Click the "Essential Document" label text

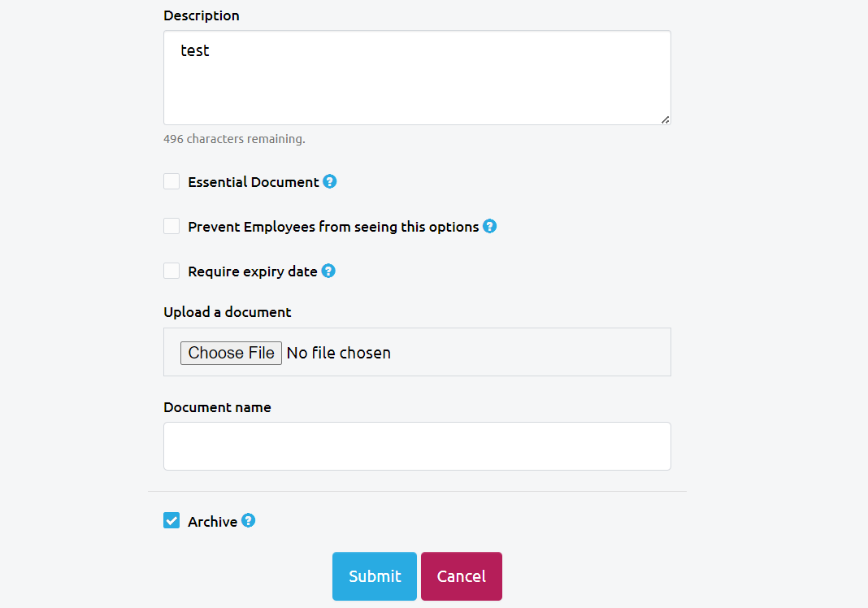click(x=254, y=182)
